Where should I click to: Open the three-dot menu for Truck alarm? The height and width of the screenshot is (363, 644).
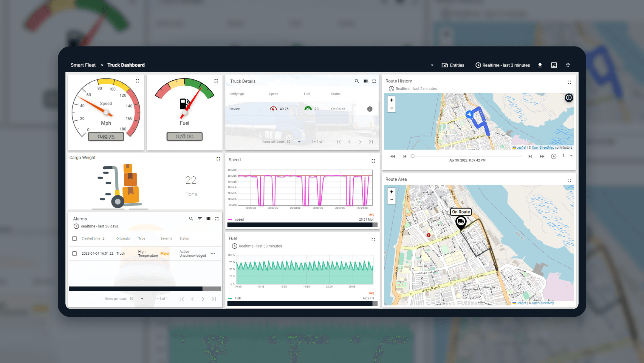tap(213, 253)
